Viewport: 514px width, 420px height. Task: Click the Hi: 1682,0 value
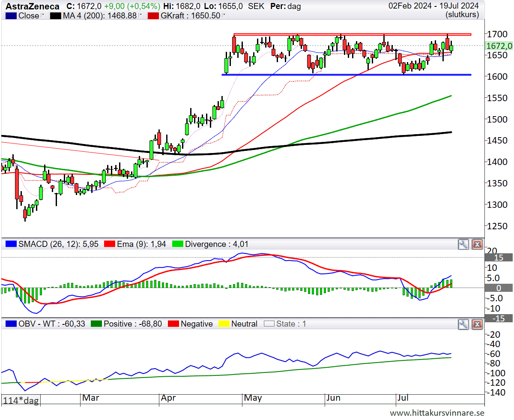[x=182, y=6]
